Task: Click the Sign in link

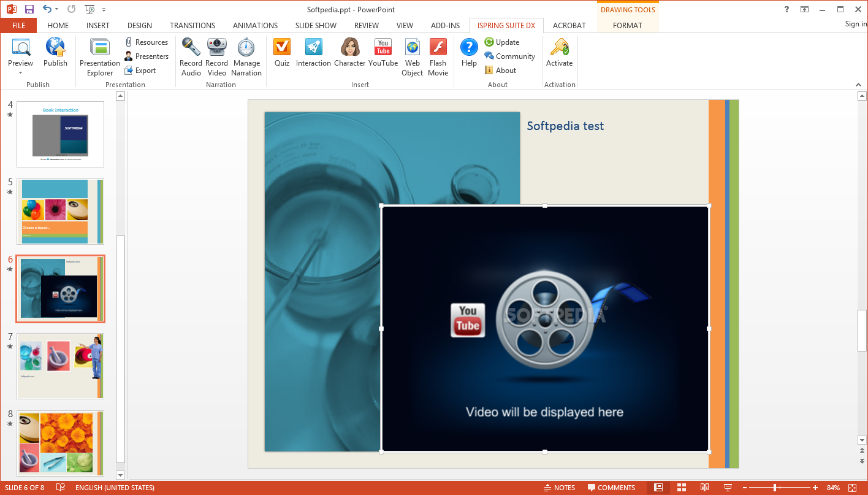Action: (x=856, y=25)
